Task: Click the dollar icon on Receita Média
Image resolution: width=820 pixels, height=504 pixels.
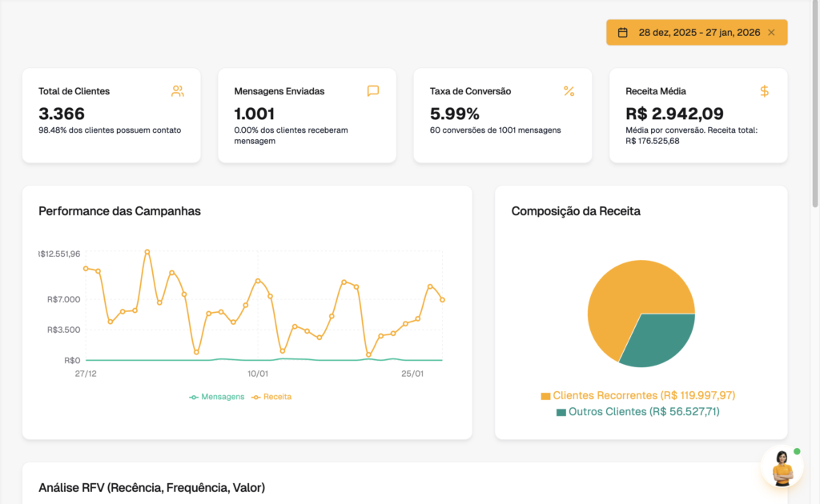Action: coord(765,91)
